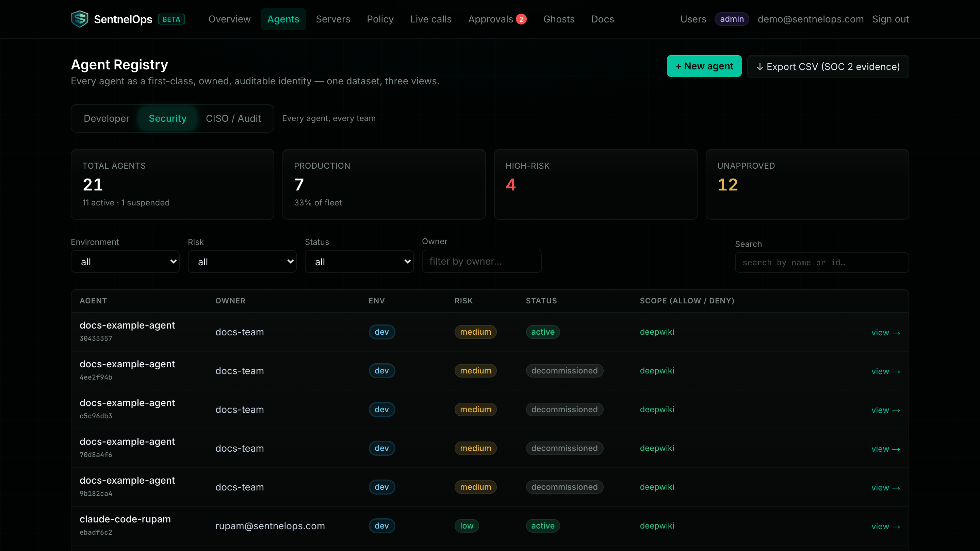Select the Security view tab
The image size is (980, 551).
point(167,118)
